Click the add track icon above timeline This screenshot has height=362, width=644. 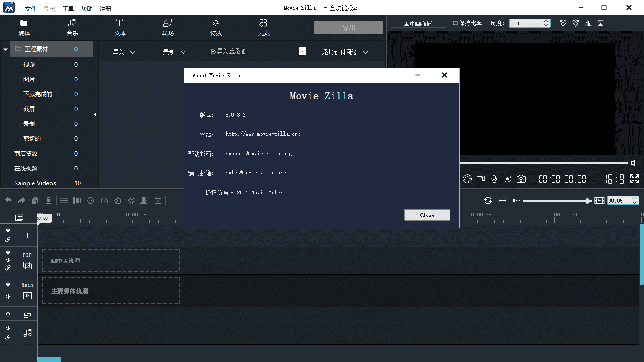coord(19,217)
